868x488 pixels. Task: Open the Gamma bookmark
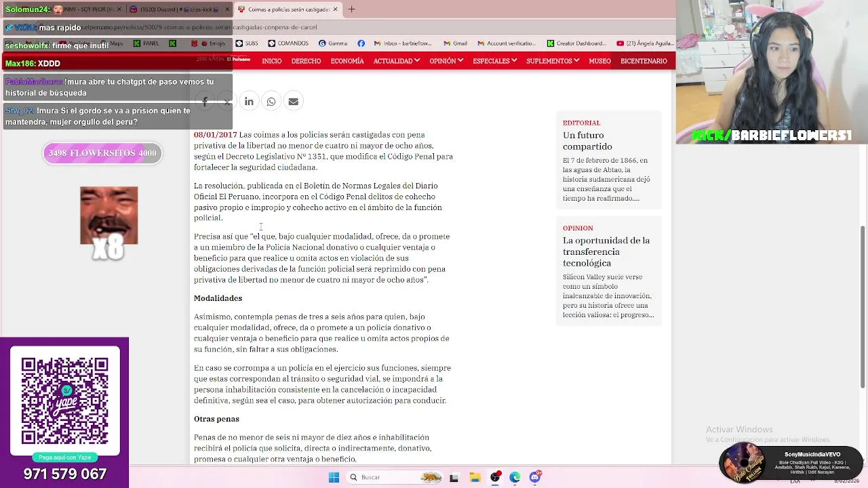coord(333,43)
